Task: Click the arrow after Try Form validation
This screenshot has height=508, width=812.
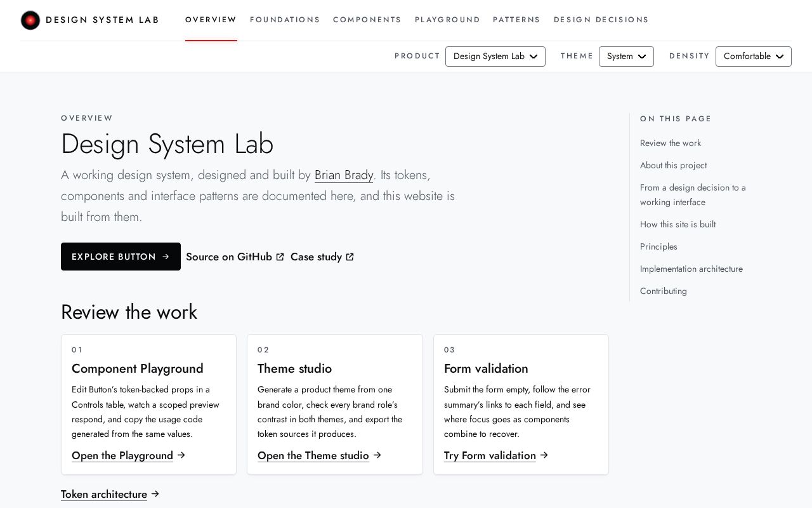Action: (544, 455)
